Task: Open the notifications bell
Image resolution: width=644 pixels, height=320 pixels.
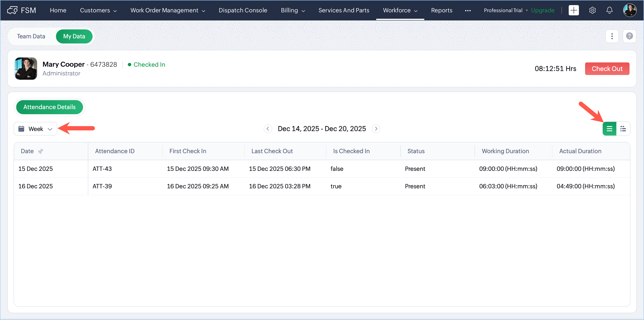Action: [x=610, y=10]
